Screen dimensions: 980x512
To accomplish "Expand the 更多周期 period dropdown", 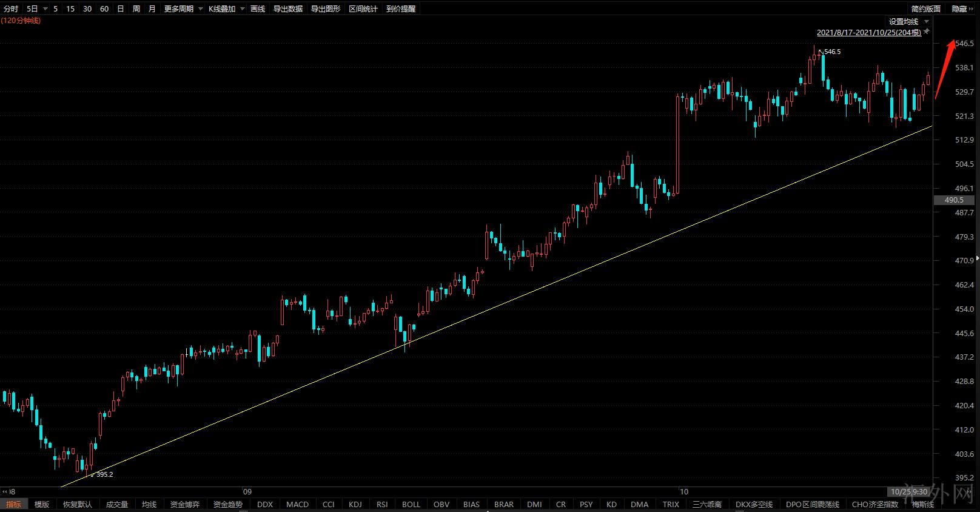I will [201, 9].
